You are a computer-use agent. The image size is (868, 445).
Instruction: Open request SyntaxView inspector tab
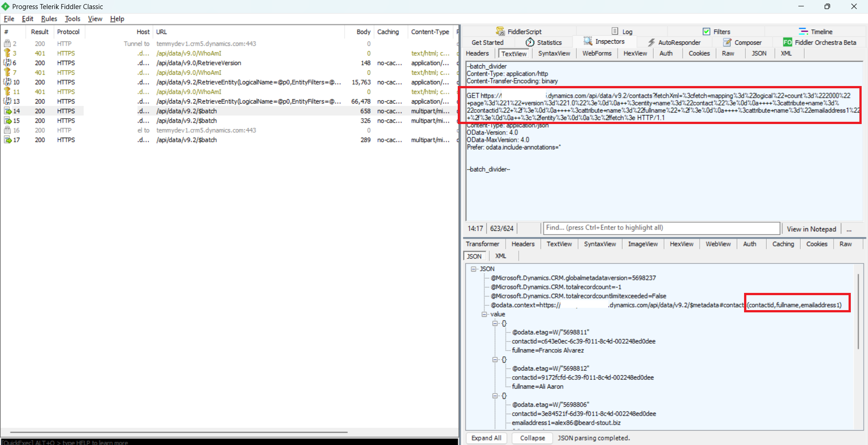click(x=554, y=53)
